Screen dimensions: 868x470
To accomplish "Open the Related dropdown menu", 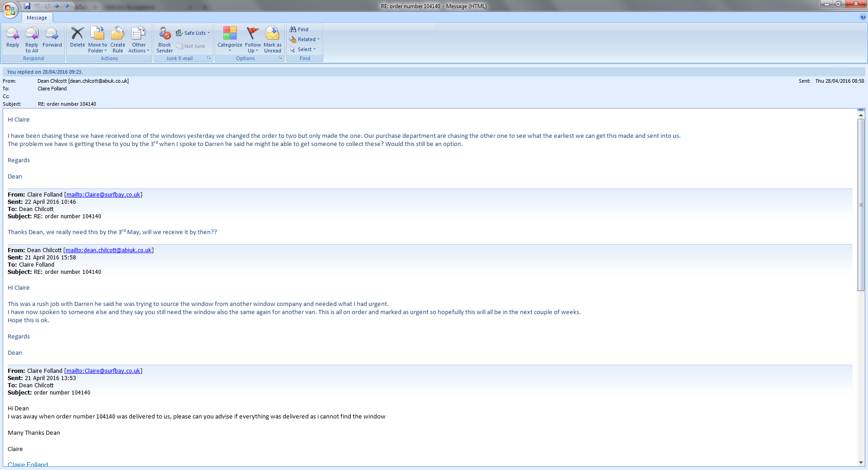I will [305, 39].
